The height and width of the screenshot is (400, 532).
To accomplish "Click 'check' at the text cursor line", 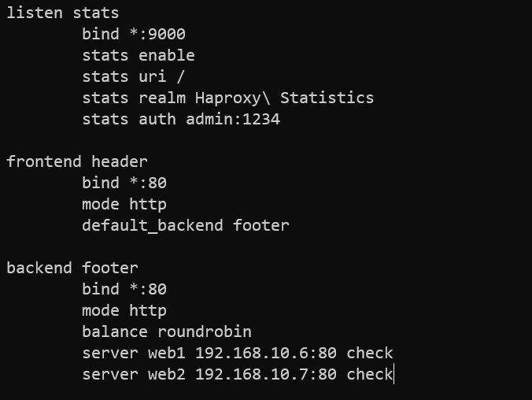I will [369, 375].
